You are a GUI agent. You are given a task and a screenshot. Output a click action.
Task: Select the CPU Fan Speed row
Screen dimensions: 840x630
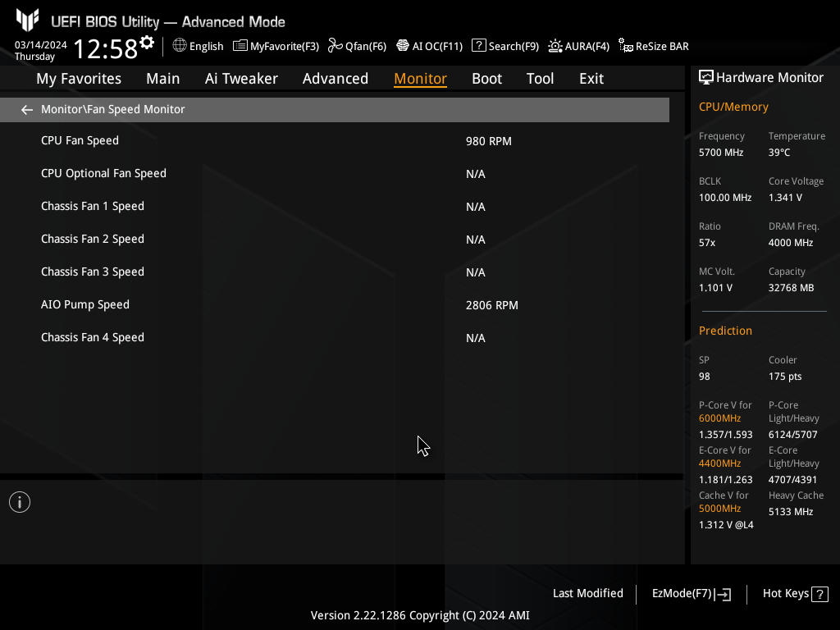click(x=335, y=141)
